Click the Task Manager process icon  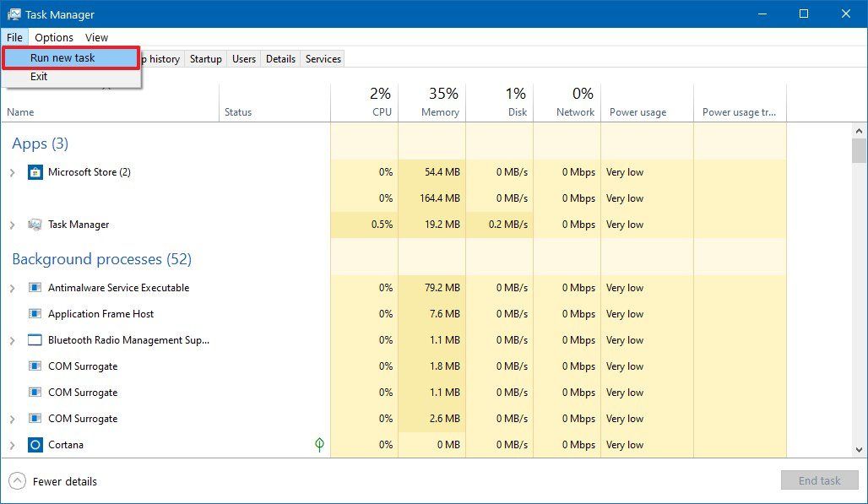coord(35,224)
